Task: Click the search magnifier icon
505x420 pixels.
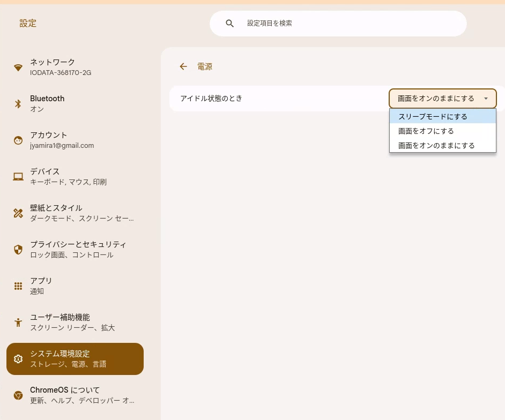Action: pyautogui.click(x=229, y=23)
